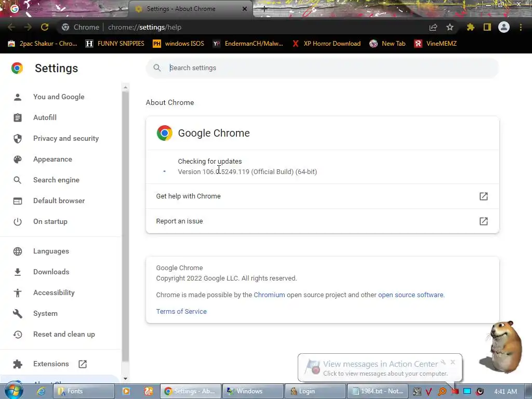Open Chrome extensions puzzle icon in toolbar

[471, 27]
